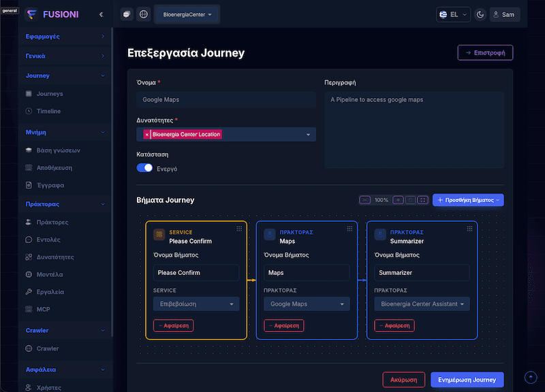Viewport: 545px width, 392px height.
Task: Open the Επιβεβαίωση service dropdown
Action: tap(196, 304)
